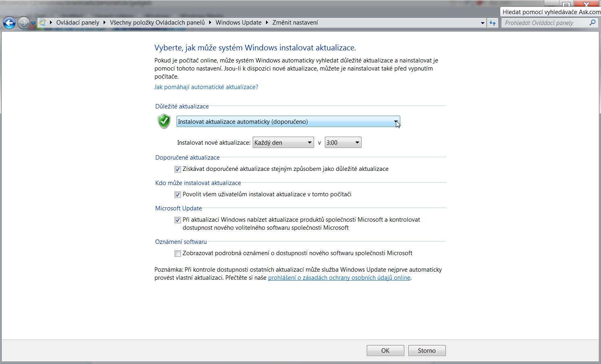Close the window with the red X

pyautogui.click(x=587, y=4)
